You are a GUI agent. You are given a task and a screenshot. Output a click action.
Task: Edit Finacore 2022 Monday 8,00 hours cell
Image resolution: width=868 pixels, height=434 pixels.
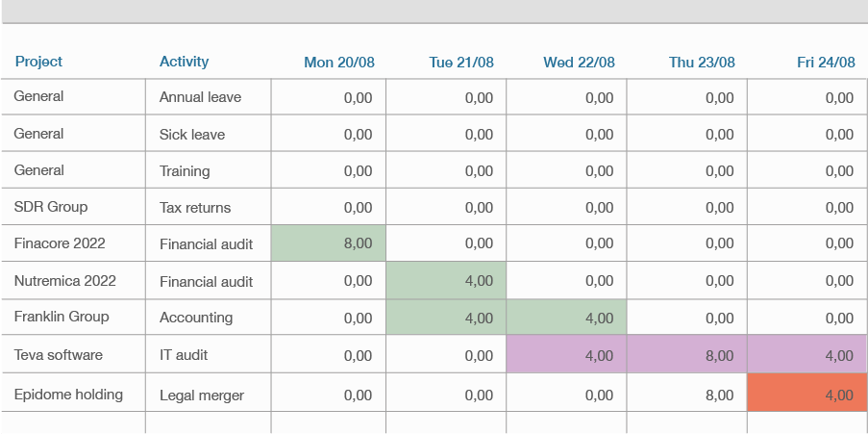(329, 243)
